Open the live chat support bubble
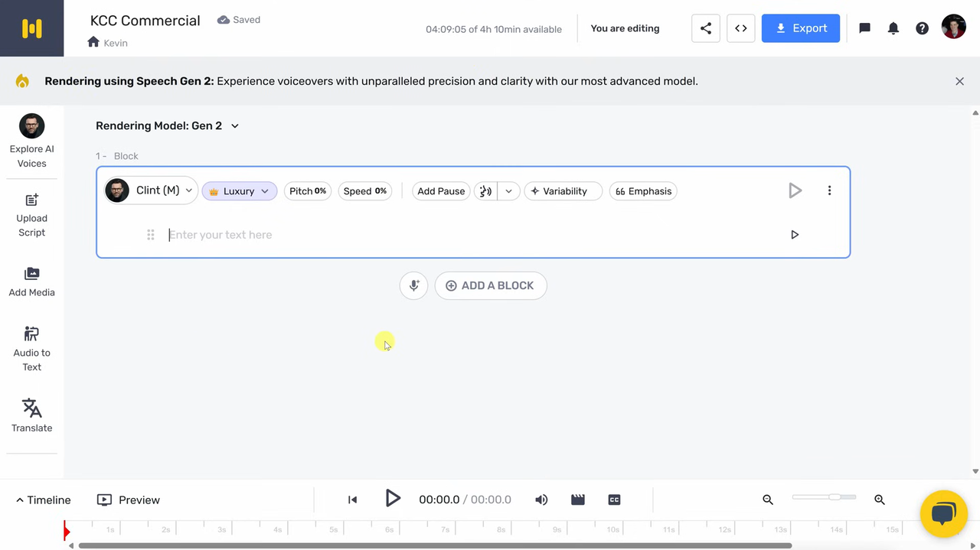Screen dimensions: 980x550 pos(944,514)
